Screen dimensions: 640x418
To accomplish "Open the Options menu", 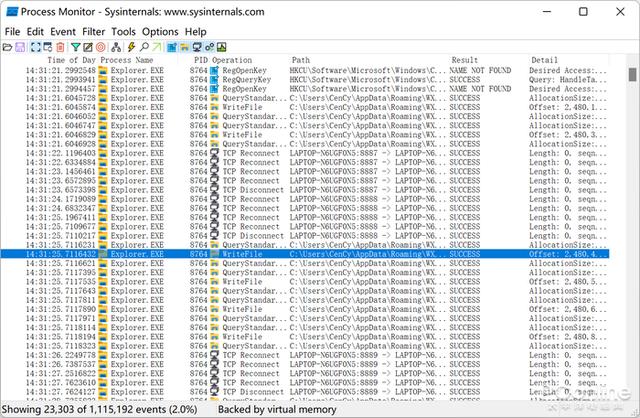I will [x=160, y=32].
